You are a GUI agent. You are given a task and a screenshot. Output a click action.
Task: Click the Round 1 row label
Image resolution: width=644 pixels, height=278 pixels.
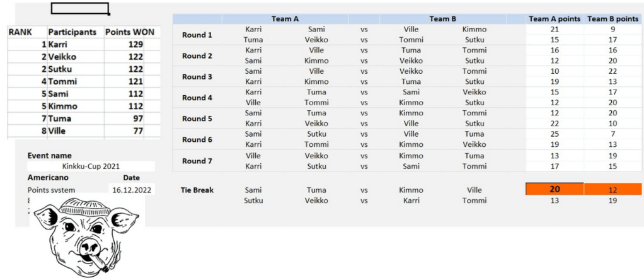coord(197,35)
